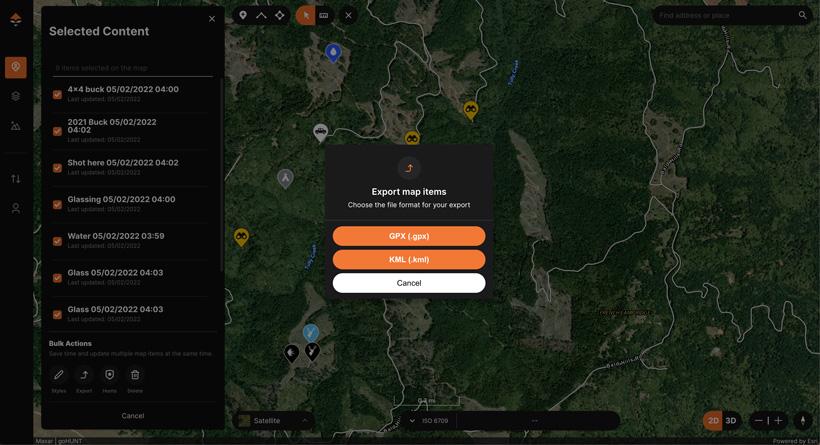Click the light blue marker above black pins
Viewport: 820px width, 445px height.
[311, 333]
